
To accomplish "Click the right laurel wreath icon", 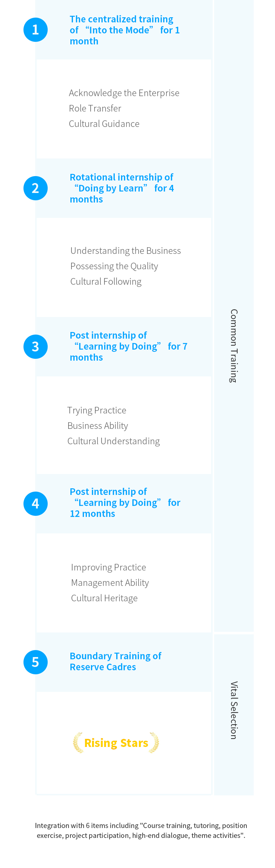I will [154, 743].
